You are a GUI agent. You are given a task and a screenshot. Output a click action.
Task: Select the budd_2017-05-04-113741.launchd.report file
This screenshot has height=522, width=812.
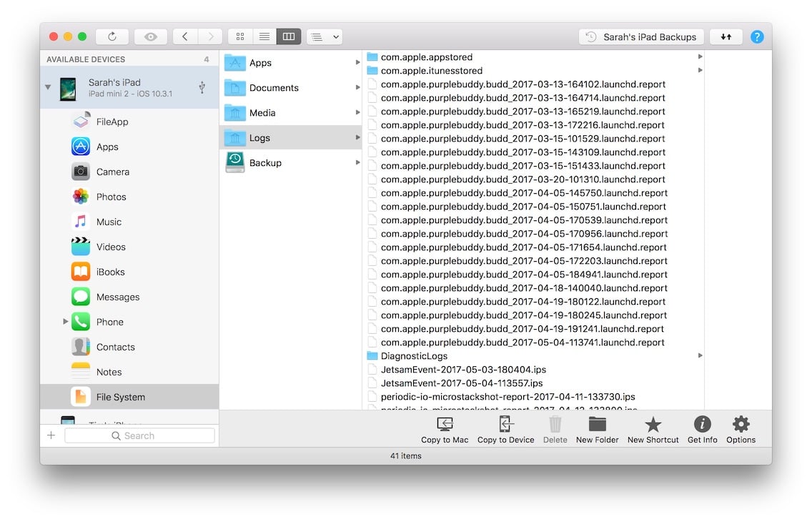point(533,343)
